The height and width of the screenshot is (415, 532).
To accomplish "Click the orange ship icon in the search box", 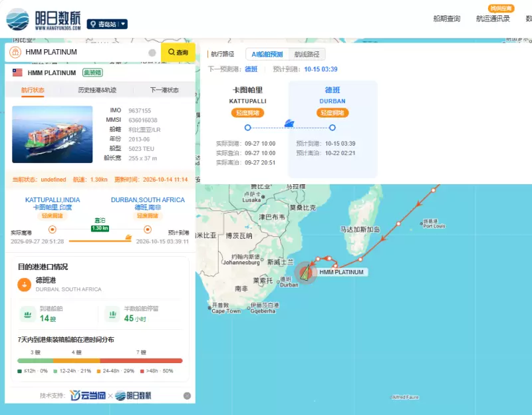I will tap(15, 53).
